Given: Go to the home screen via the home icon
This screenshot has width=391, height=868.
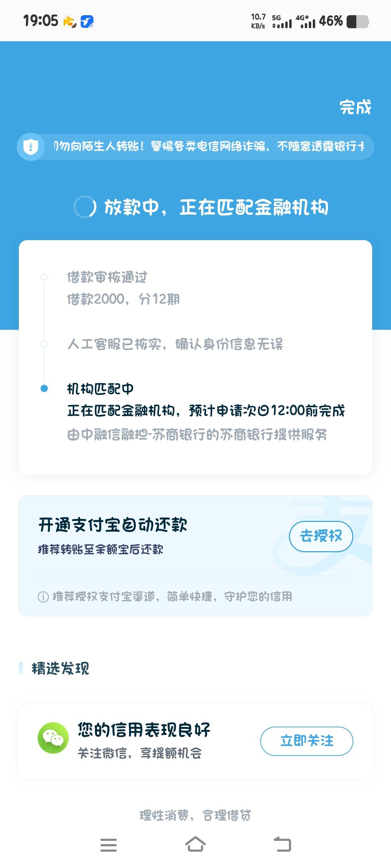Looking at the screenshot, I should tap(195, 844).
